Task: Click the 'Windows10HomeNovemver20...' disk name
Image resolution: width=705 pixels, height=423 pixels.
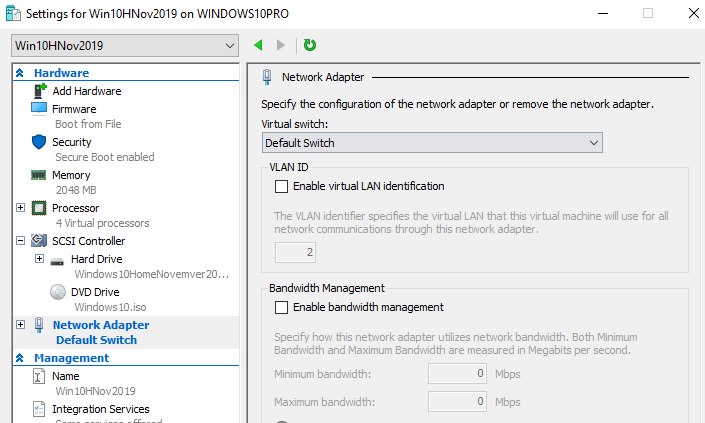Action: 152,274
